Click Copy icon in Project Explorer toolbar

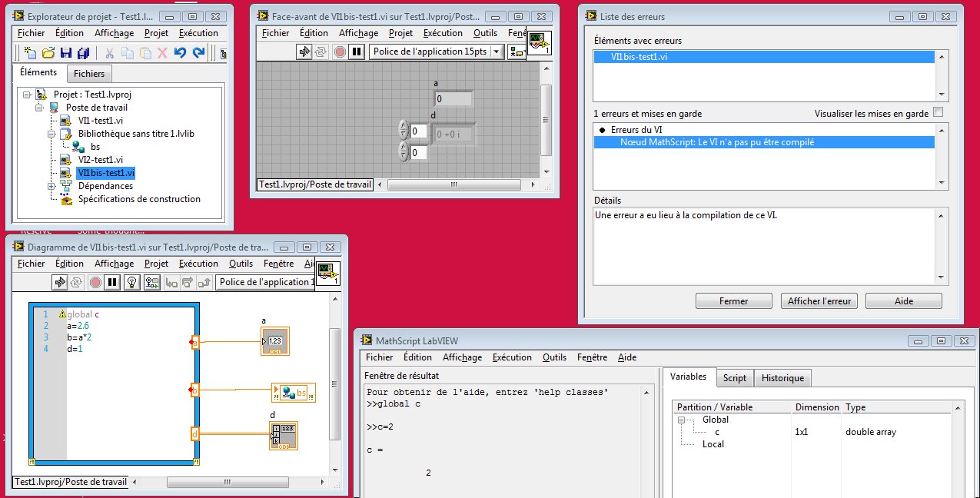[127, 53]
